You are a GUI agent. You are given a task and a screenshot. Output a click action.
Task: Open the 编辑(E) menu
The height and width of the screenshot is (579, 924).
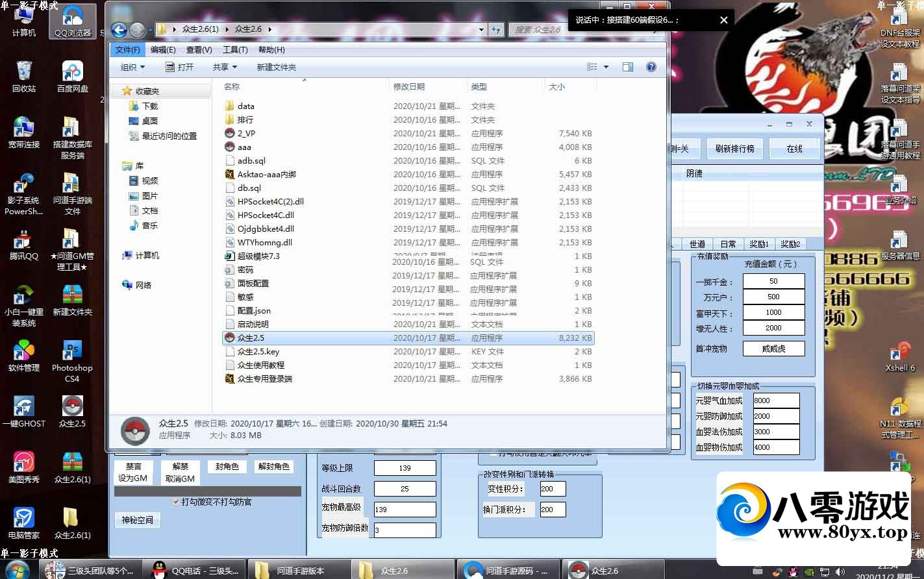click(x=163, y=49)
